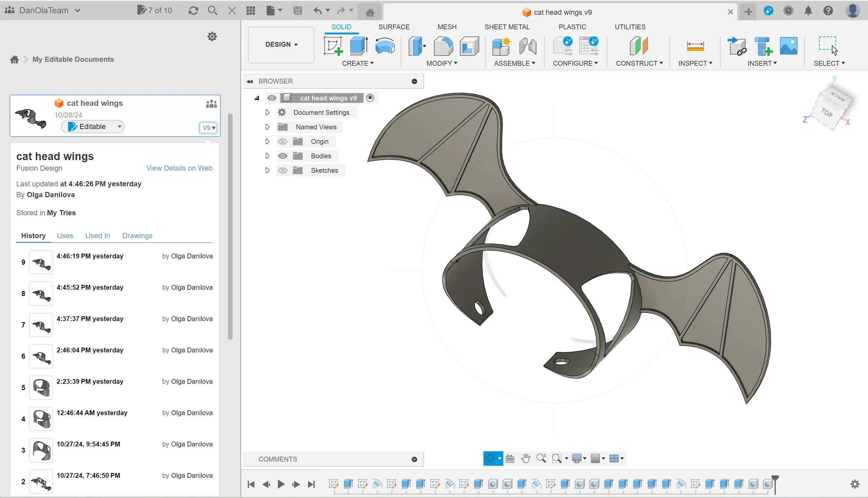Click the Orbit navigation tool icon
This screenshot has height=498, width=868.
coord(490,458)
